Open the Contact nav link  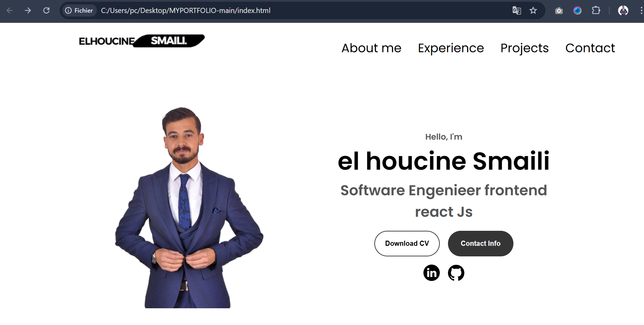click(590, 48)
